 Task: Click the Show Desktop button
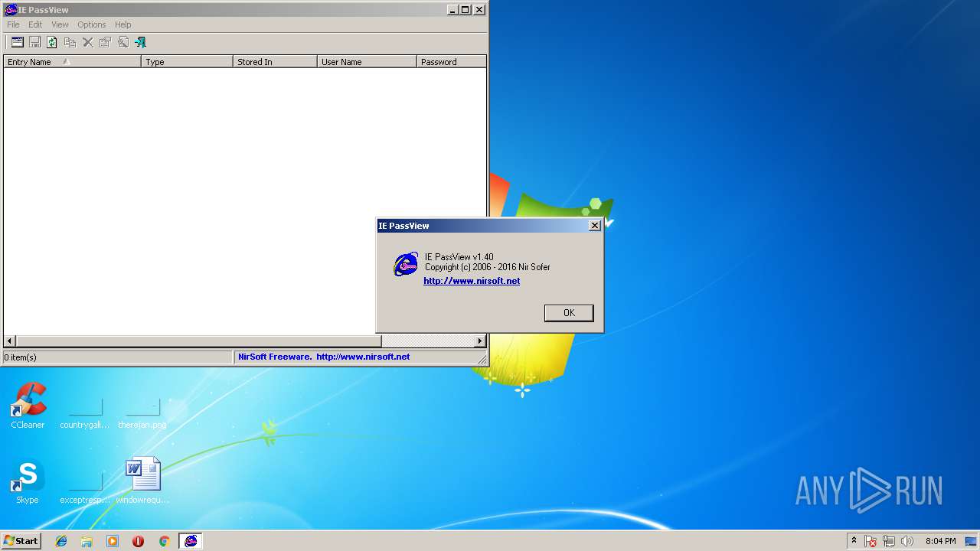click(972, 541)
